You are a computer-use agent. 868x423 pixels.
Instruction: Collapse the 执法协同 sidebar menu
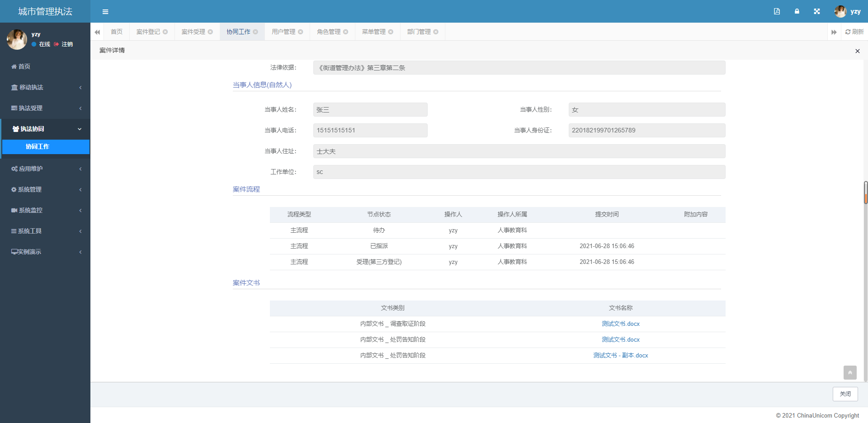point(45,129)
